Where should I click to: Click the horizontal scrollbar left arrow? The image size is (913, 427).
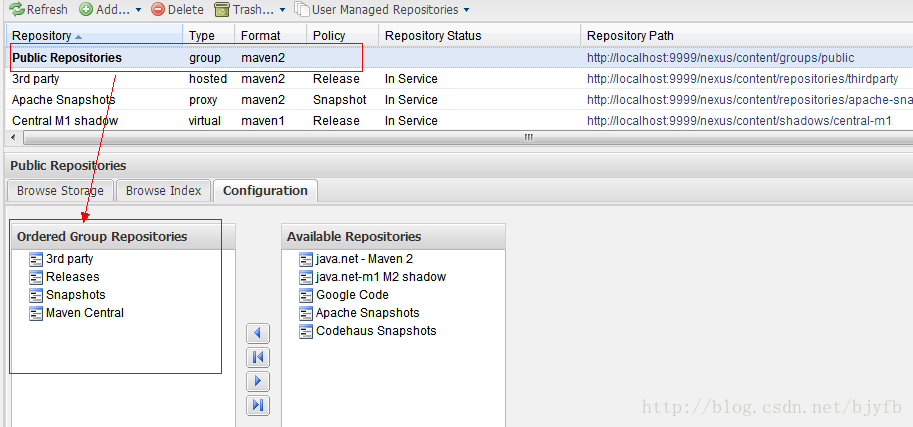pos(13,137)
